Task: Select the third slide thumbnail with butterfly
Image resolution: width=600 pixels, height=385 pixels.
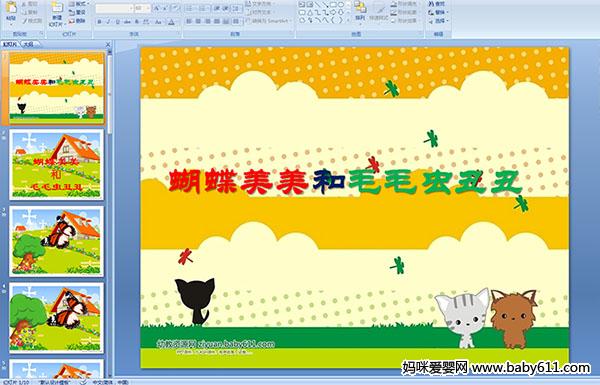Action: pos(56,241)
